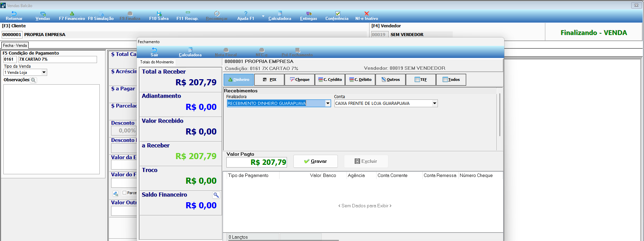Click the Saldo Financeiro magnifier icon
The image size is (644, 241).
216,195
